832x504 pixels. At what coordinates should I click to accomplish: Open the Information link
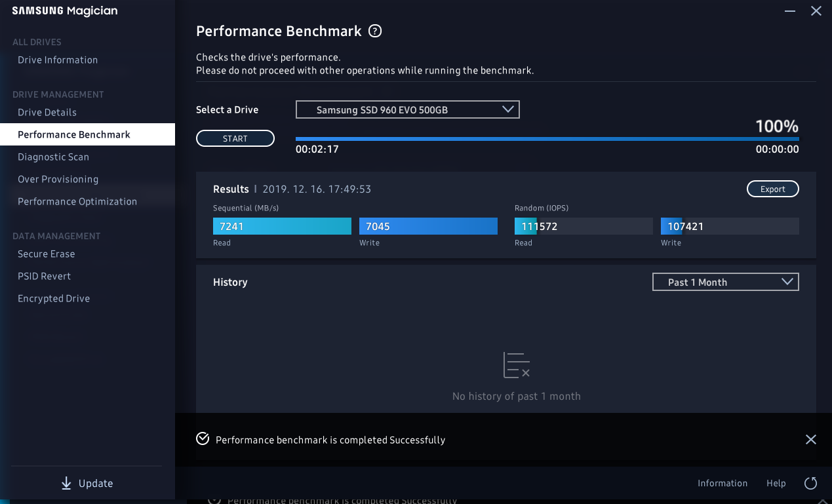click(723, 483)
